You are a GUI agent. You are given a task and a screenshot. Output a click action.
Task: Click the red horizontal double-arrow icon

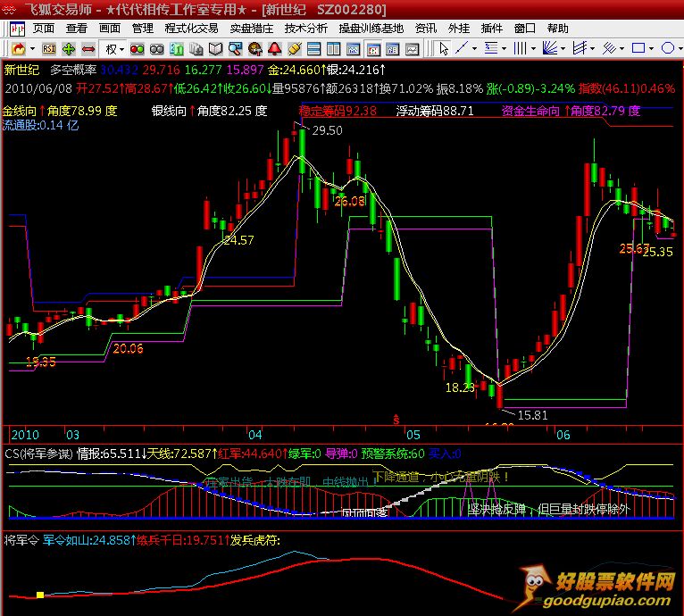[x=88, y=48]
